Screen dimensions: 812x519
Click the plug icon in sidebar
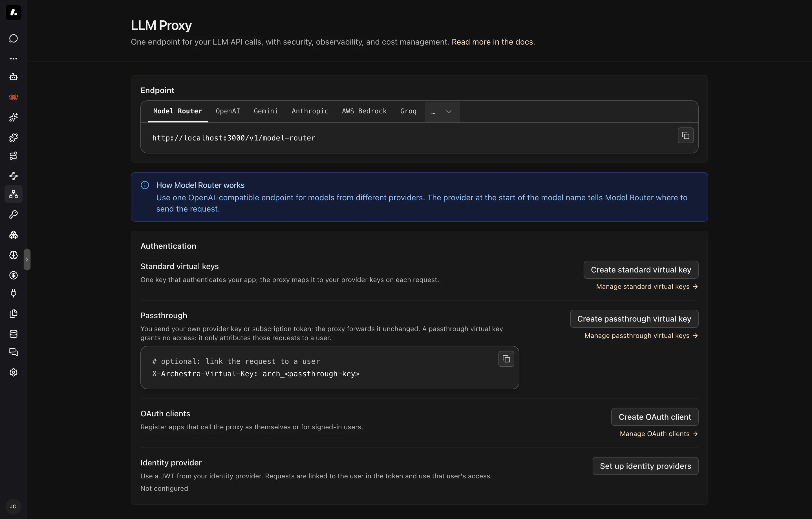(14, 293)
